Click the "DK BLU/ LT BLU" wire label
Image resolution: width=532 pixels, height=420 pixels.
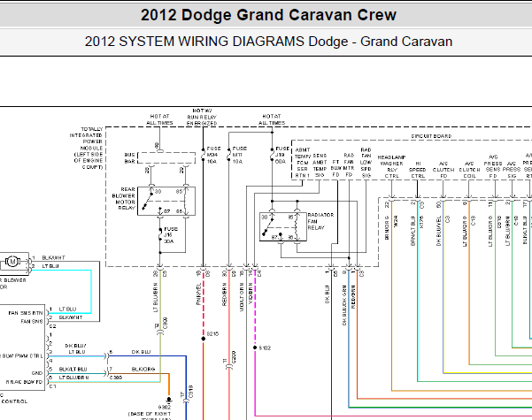[x=75, y=348]
